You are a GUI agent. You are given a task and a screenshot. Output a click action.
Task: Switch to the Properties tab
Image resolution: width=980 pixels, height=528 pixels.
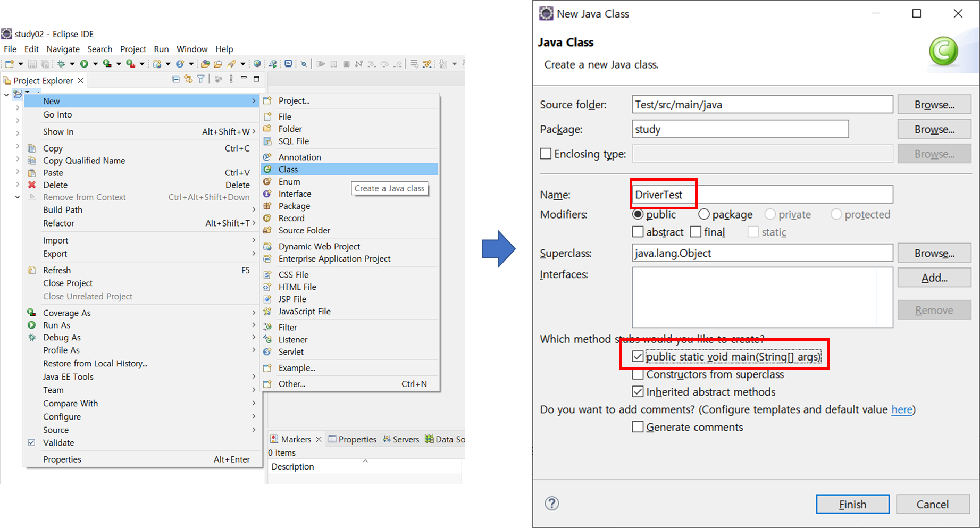click(352, 439)
